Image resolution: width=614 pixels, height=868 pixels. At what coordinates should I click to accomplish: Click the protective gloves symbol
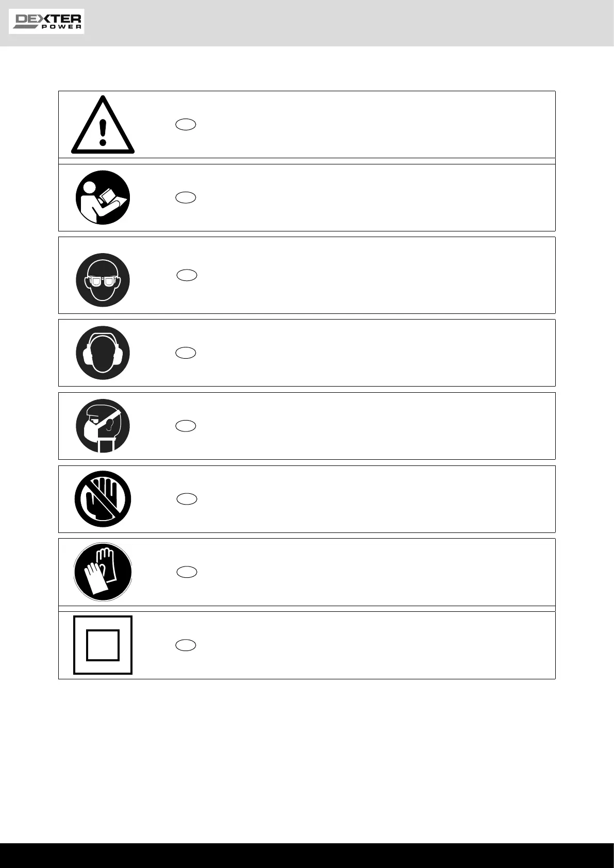click(x=103, y=572)
